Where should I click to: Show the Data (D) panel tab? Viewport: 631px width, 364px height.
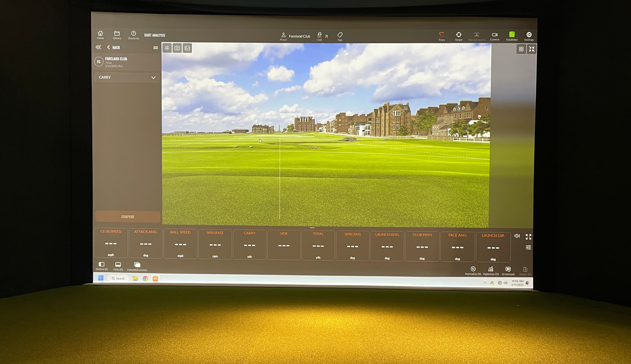click(118, 266)
